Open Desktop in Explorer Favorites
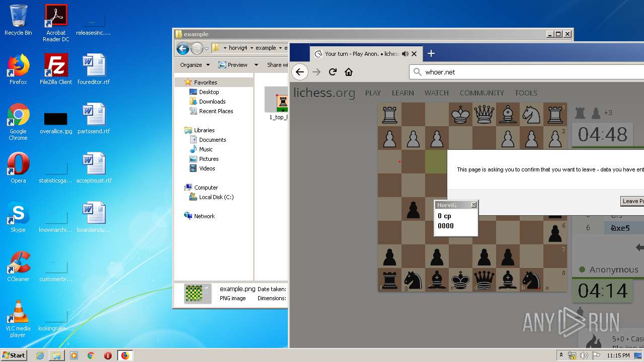The width and height of the screenshot is (644, 362). coord(209,92)
